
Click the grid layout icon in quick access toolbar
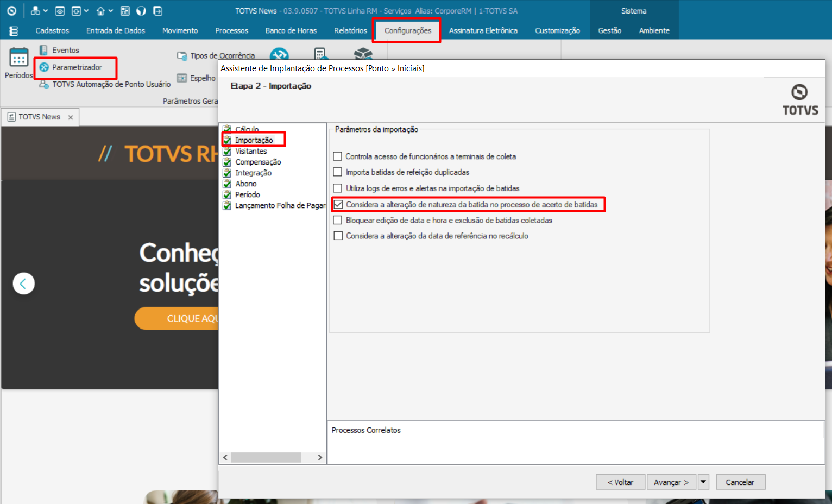coord(125,11)
